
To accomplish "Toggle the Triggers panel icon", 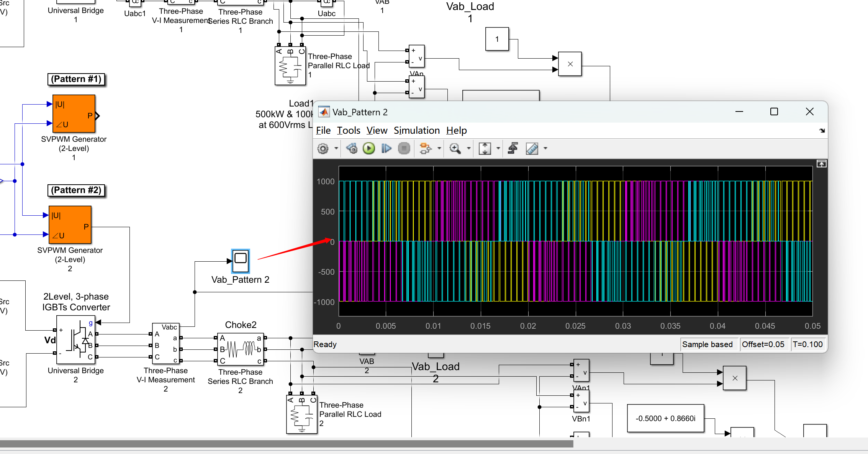I will point(513,149).
